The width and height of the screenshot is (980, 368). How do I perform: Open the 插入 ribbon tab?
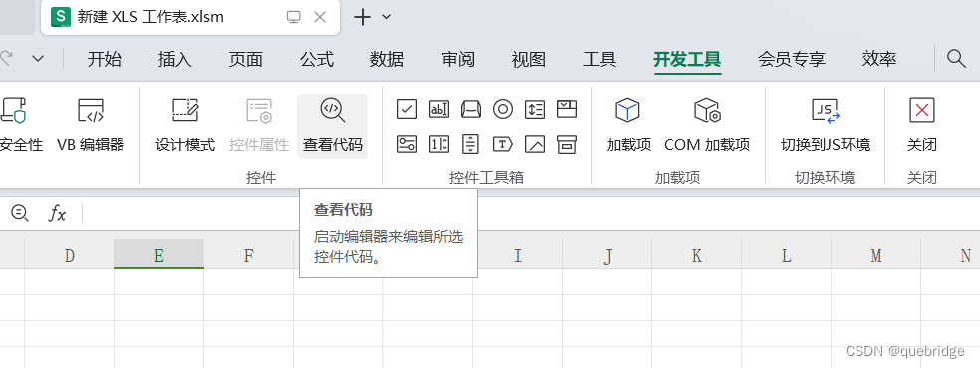175,60
